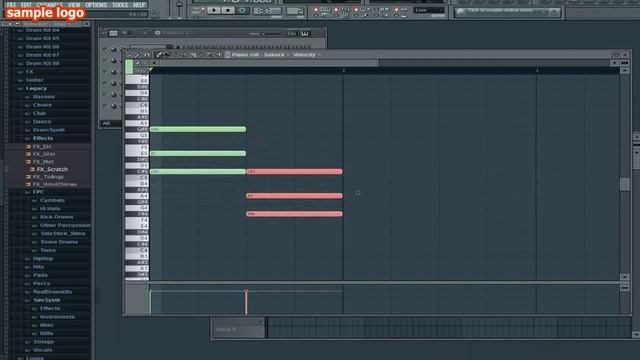Open the piano roll options menu arrow
Screen dimensions: 640x360
pyautogui.click(x=129, y=55)
